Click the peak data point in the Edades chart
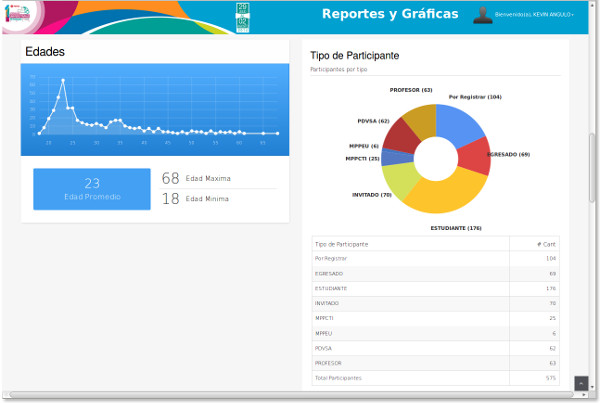Viewport: 600px width, 403px height. coord(63,80)
